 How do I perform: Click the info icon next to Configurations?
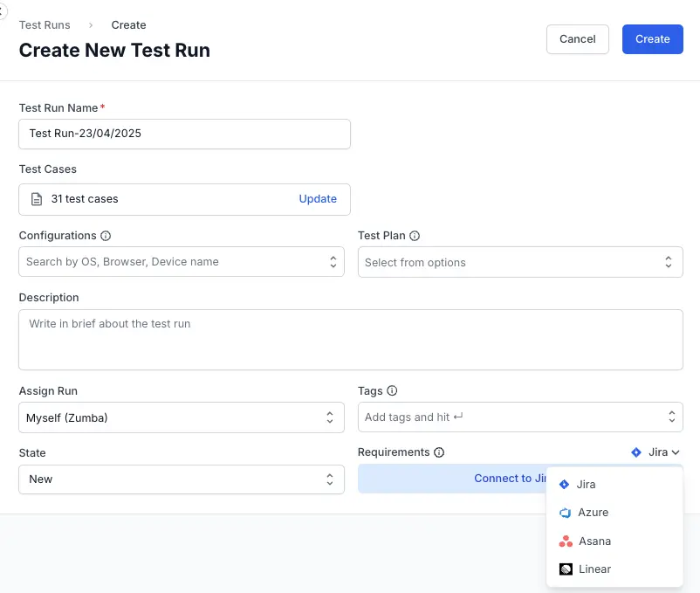click(106, 236)
